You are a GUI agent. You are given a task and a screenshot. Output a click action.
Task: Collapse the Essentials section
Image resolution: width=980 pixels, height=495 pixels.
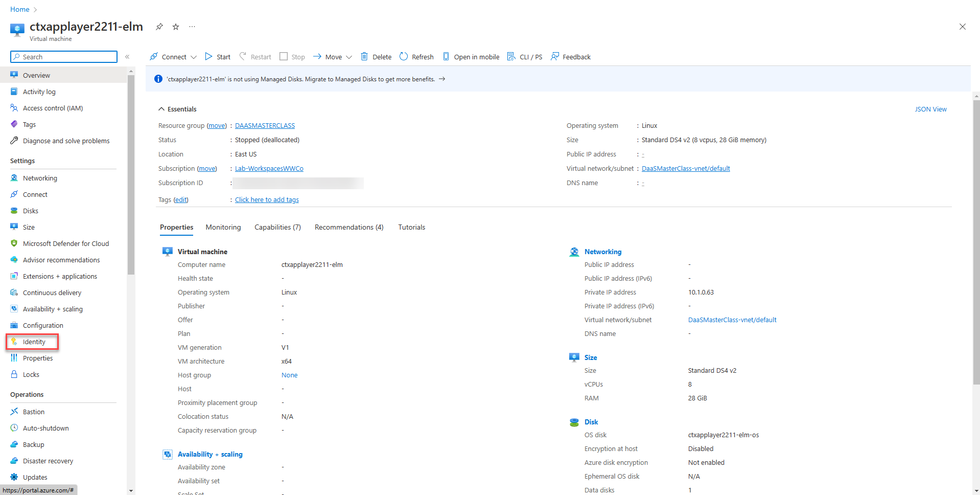click(x=161, y=109)
